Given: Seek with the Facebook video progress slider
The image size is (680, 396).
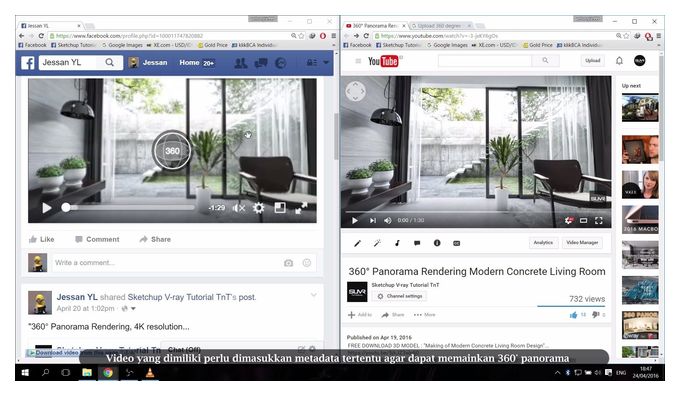Looking at the screenshot, I should coord(129,208).
